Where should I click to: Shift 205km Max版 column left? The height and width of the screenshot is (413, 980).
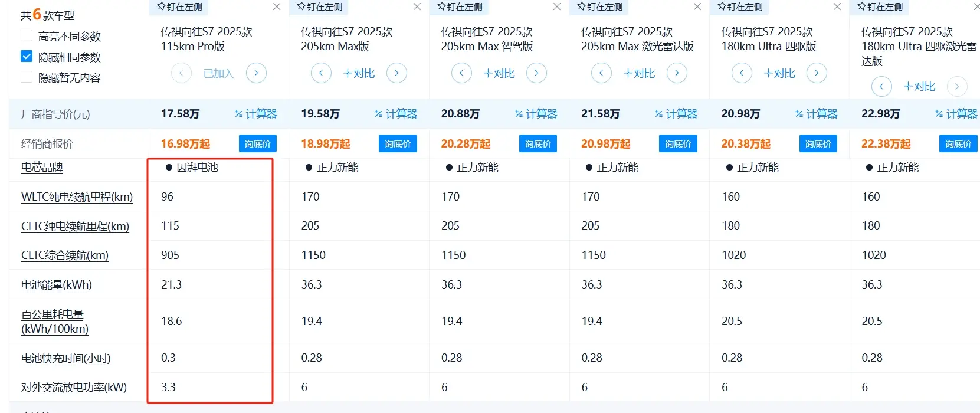[x=321, y=73]
